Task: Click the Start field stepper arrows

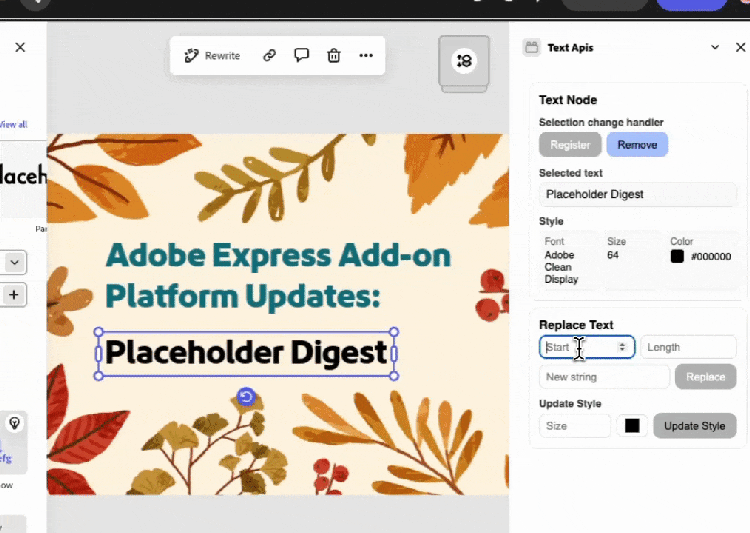Action: pyautogui.click(x=623, y=347)
